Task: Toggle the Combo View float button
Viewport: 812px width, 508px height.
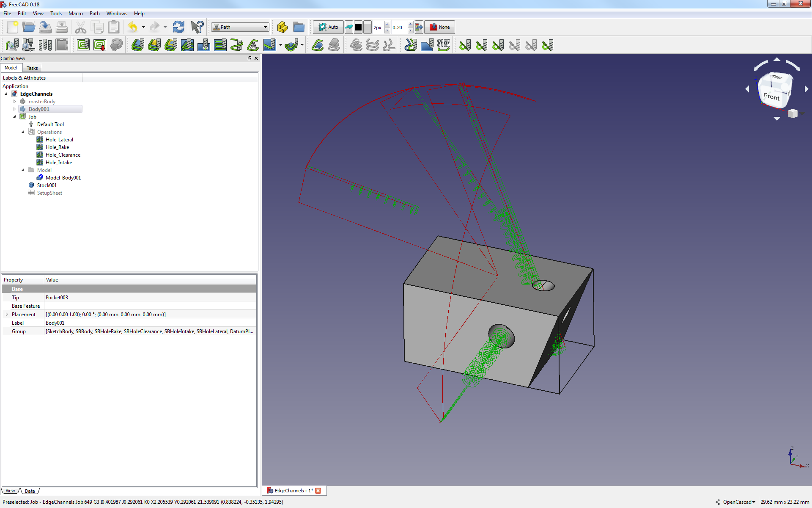Action: pyautogui.click(x=250, y=58)
